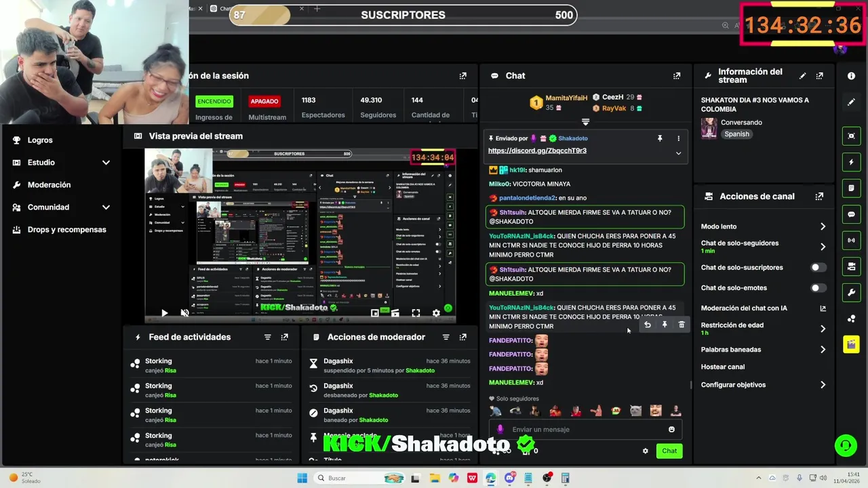Image resolution: width=868 pixels, height=488 pixels.
Task: Filter the Feed de actividades list
Action: (268, 337)
